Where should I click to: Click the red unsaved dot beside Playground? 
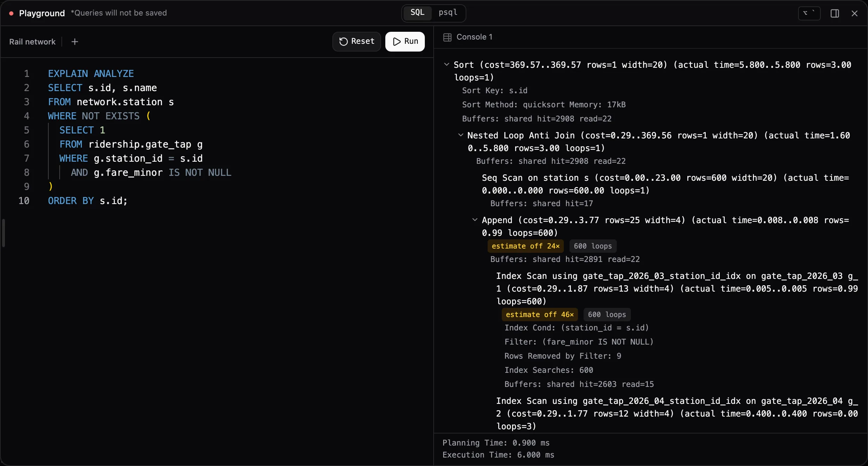tap(11, 13)
